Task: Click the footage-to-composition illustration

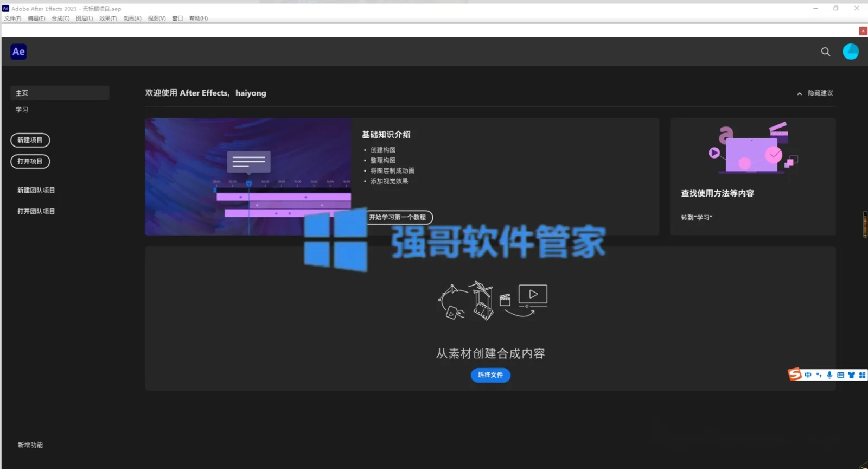Action: click(x=493, y=300)
